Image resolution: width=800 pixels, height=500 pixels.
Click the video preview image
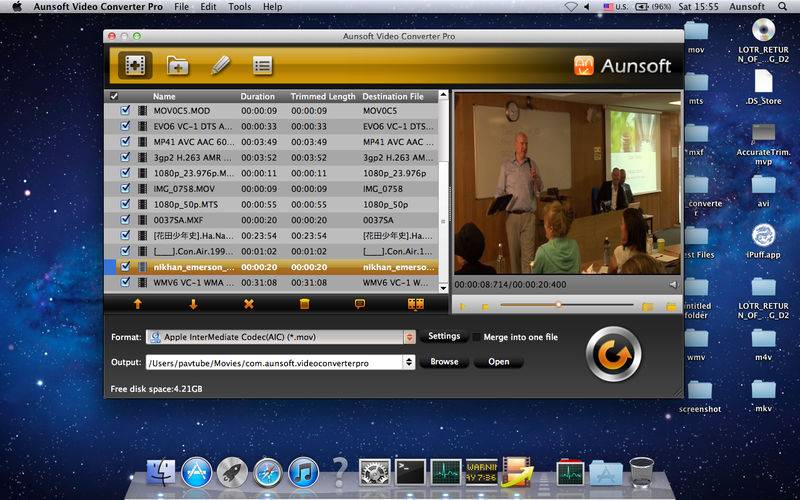[567, 184]
